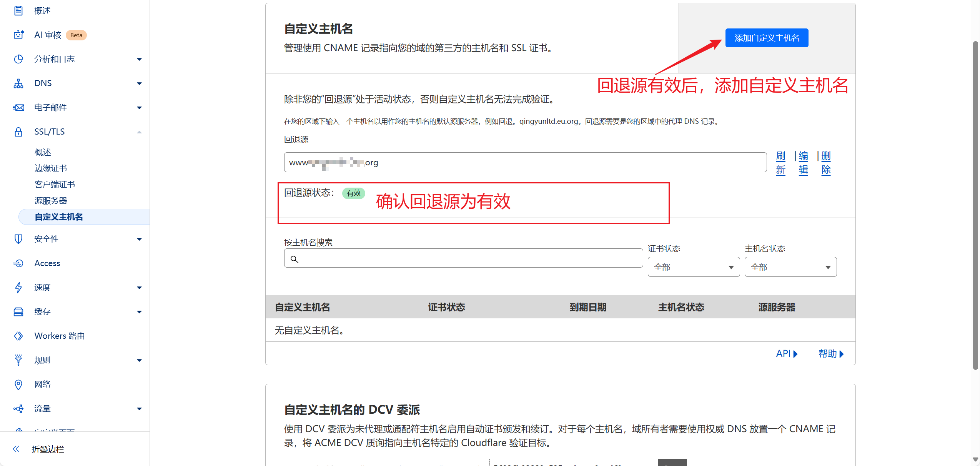Click the magnifier icon in hostname search
980x466 pixels.
pos(294,259)
